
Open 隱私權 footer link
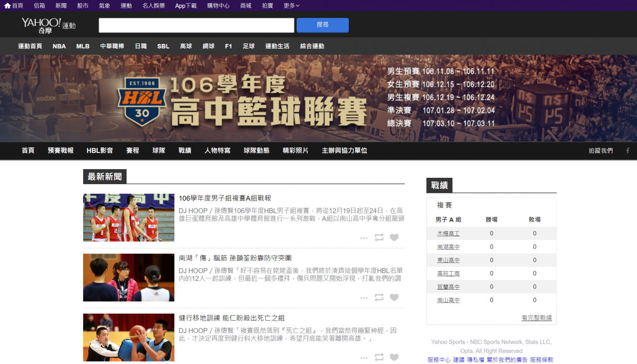[x=476, y=360]
